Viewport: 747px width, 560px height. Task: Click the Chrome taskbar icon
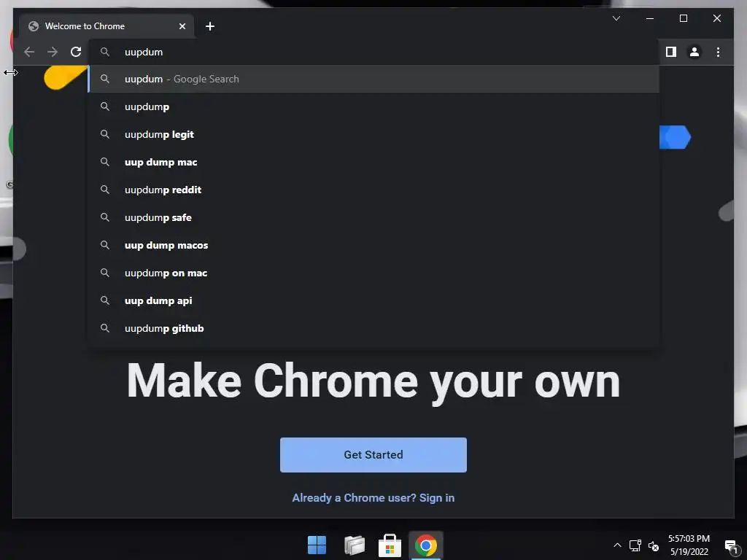coord(426,545)
